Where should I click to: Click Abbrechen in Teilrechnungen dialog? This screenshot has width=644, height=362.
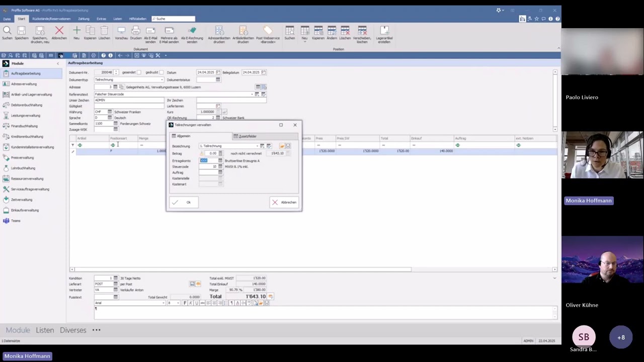click(284, 202)
